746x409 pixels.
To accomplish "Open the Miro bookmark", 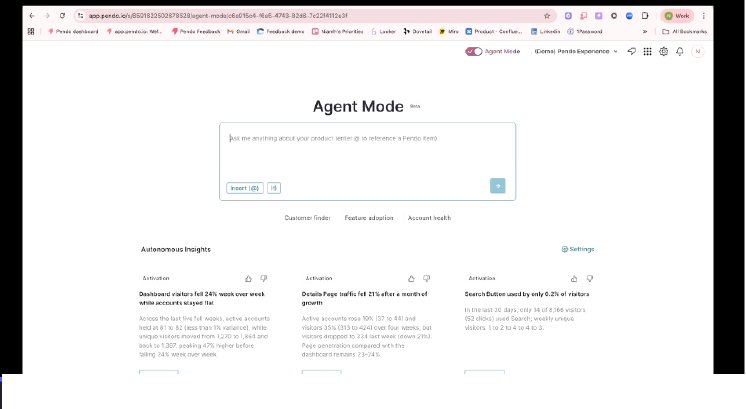I will 449,31.
